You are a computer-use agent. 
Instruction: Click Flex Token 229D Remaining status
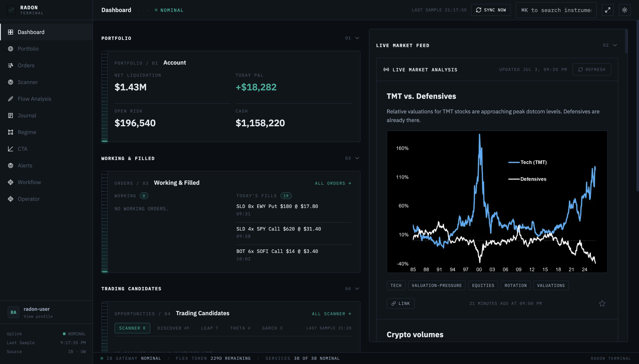click(213, 358)
